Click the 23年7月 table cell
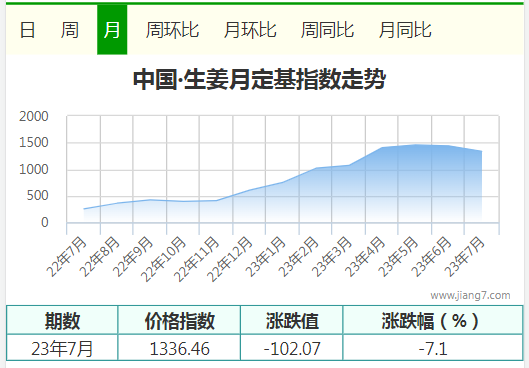 pos(62,348)
